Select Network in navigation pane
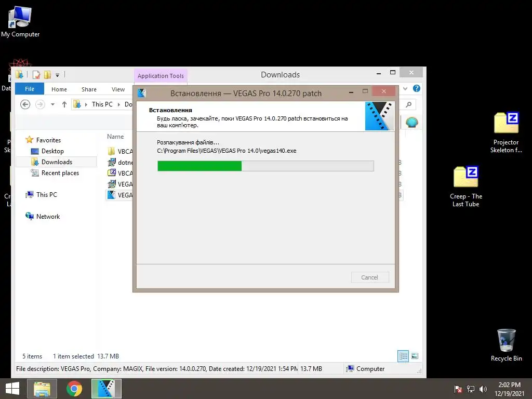 pyautogui.click(x=48, y=217)
